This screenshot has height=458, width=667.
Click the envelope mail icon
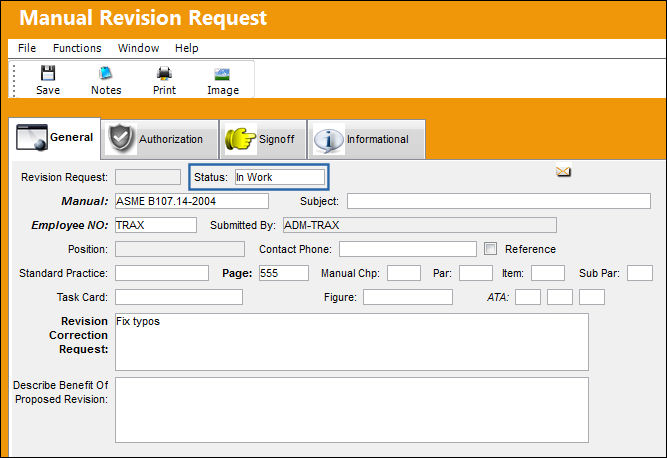coord(563,172)
